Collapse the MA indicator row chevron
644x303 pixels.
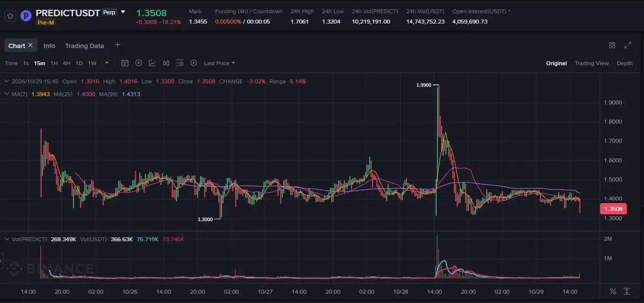tap(6, 94)
